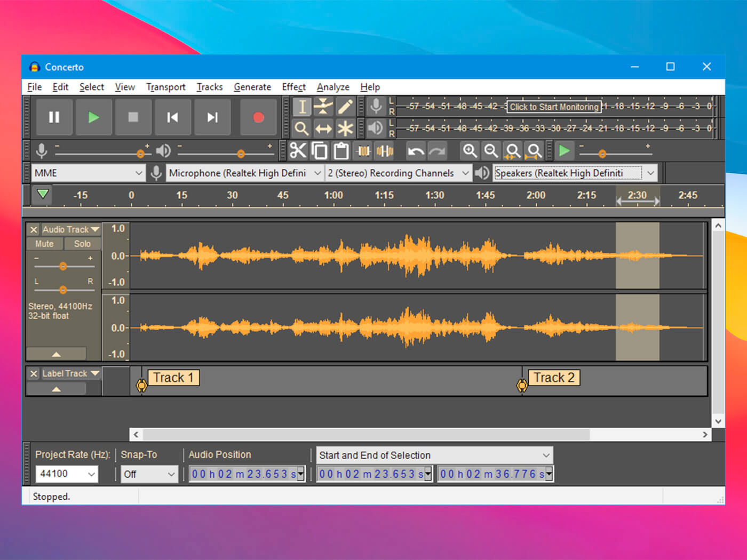Click the Audio Track gain slider knob
Viewport: 747px width, 560px height.
63,266
